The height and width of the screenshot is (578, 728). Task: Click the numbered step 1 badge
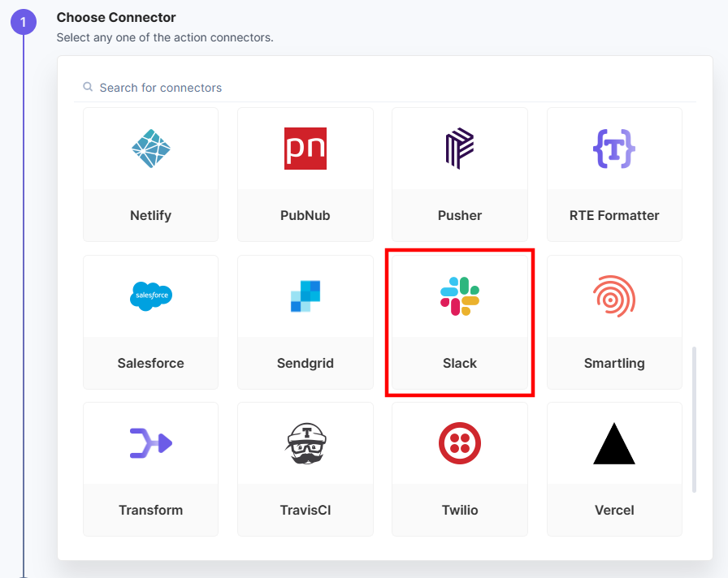coord(23,22)
